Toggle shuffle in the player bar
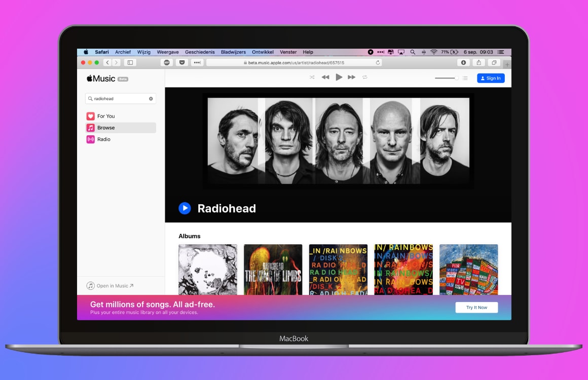This screenshot has height=380, width=588. pyautogui.click(x=312, y=77)
